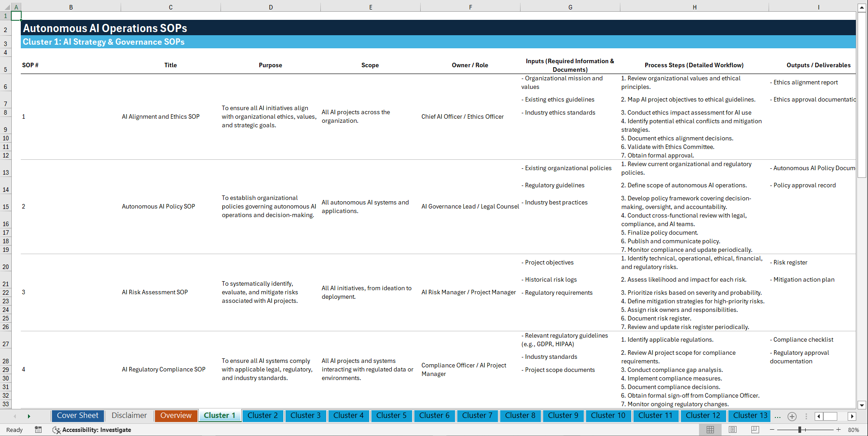This screenshot has height=436, width=868.
Task: Zoom in using the plus icon
Action: pyautogui.click(x=839, y=430)
